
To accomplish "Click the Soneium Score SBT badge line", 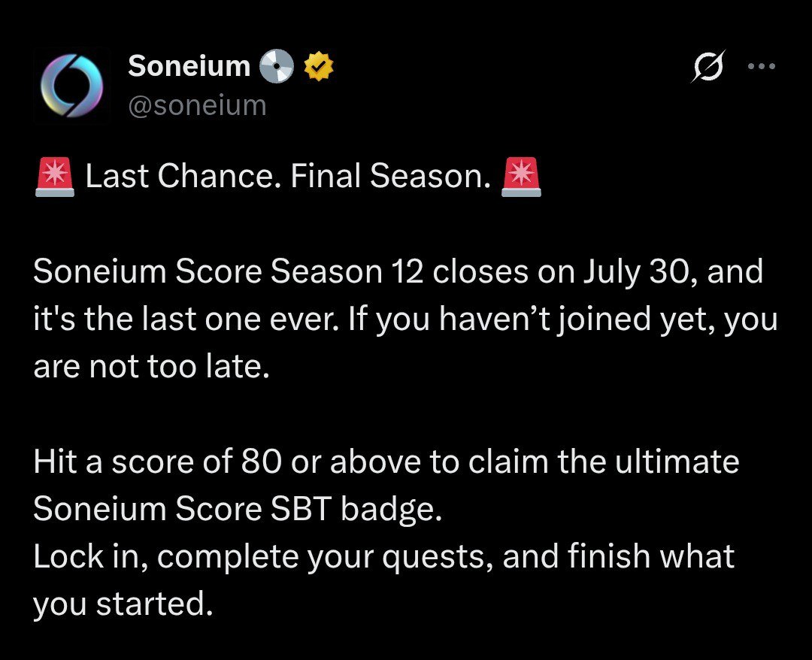I will pyautogui.click(x=238, y=510).
